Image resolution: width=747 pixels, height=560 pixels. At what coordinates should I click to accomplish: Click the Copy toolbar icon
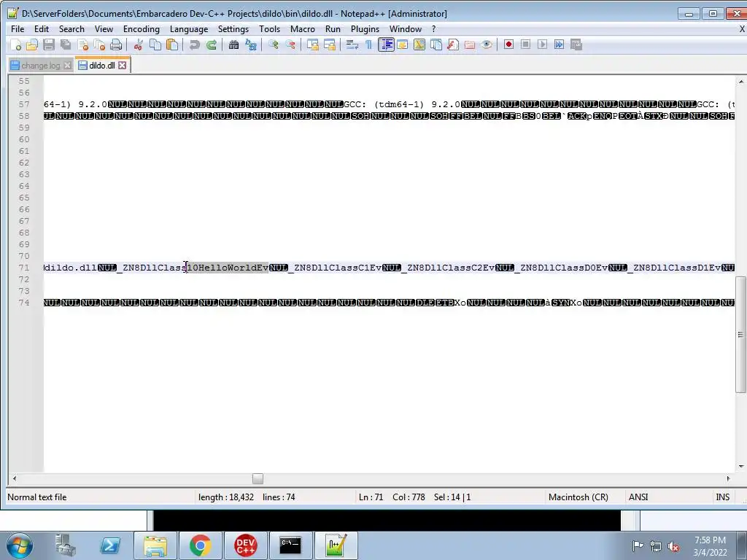(155, 44)
